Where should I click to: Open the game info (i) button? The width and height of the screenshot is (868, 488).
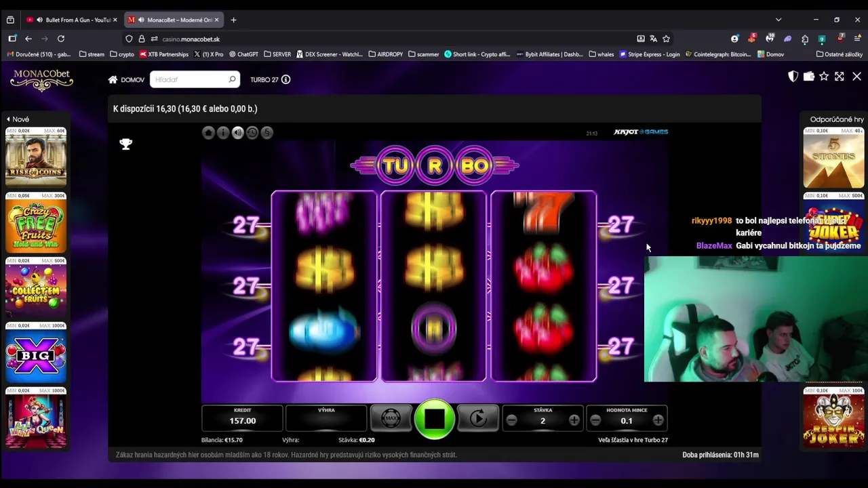223,133
